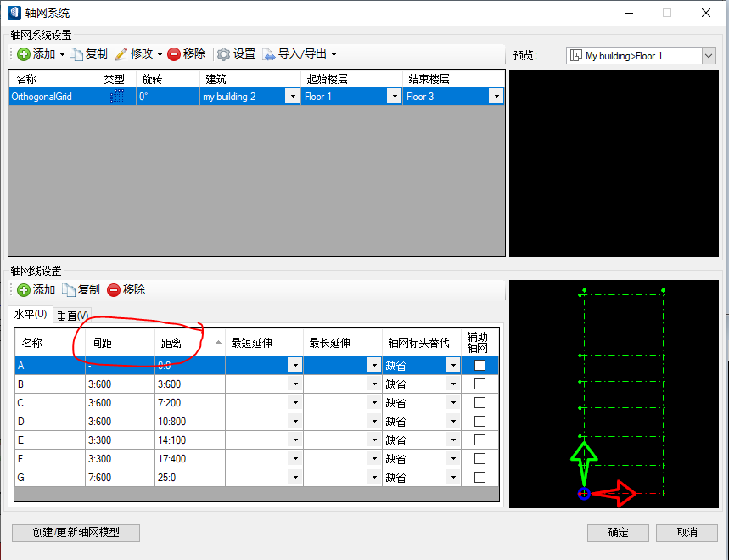Click the Import/Export icon
This screenshot has width=729, height=560.
coord(269,54)
